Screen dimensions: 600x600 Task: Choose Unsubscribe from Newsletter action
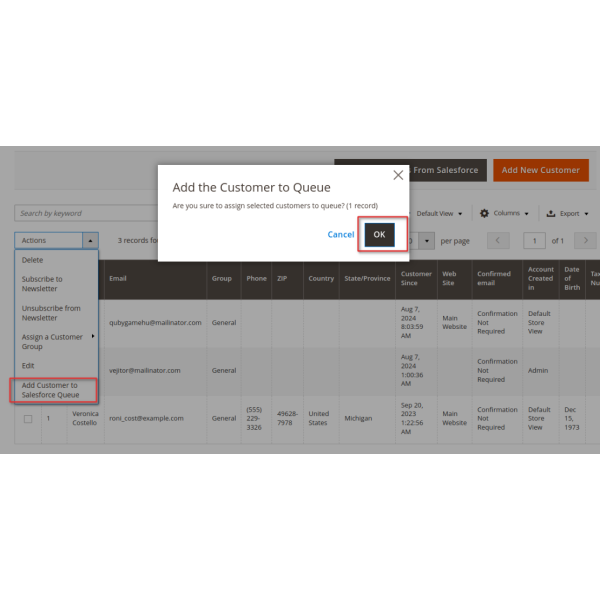51,313
